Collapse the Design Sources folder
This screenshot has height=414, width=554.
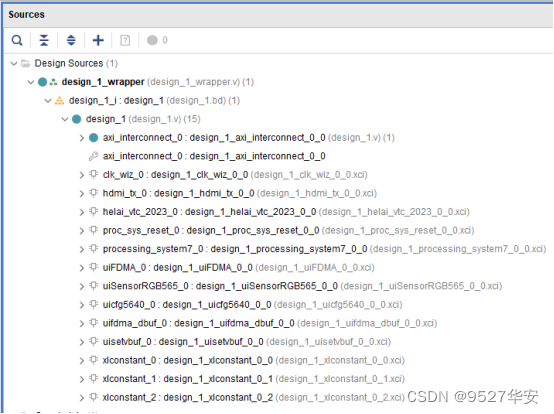click(x=14, y=64)
